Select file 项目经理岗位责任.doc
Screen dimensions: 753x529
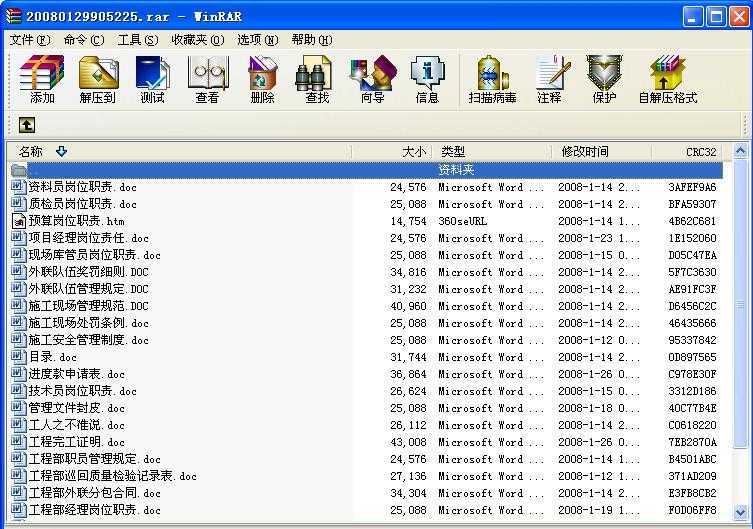(89, 238)
